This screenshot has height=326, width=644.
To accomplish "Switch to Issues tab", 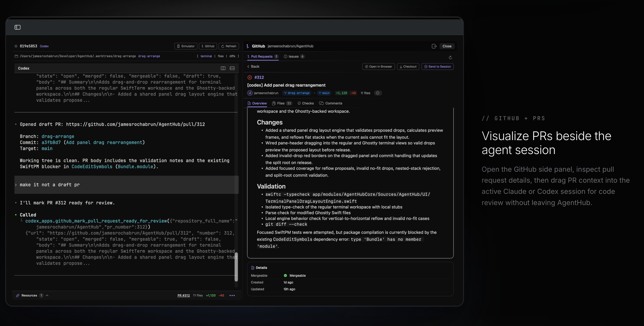I will (294, 56).
